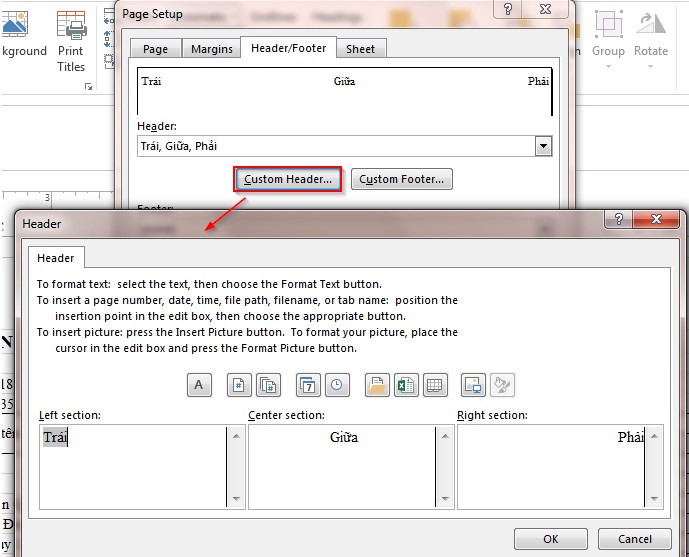Insert Time clock icon
Image resolution: width=689 pixels, height=557 pixels.
[337, 385]
